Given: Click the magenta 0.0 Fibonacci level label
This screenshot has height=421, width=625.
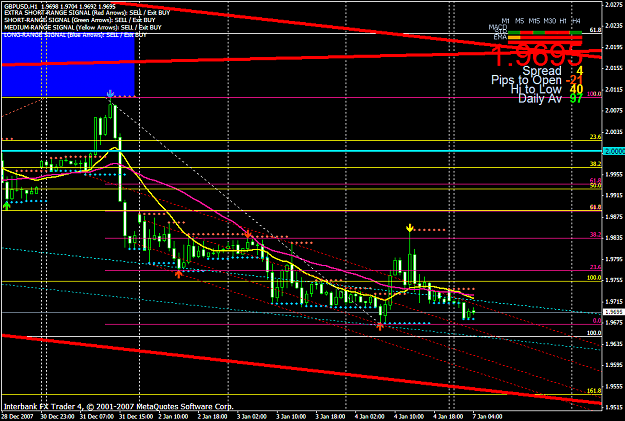Looking at the screenshot, I should click(x=597, y=321).
